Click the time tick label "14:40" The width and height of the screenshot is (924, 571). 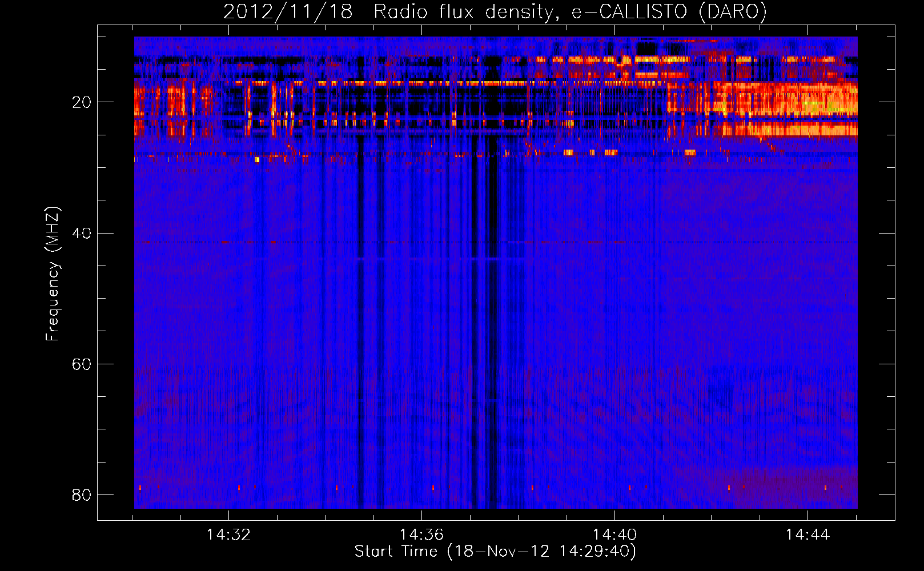click(x=614, y=535)
